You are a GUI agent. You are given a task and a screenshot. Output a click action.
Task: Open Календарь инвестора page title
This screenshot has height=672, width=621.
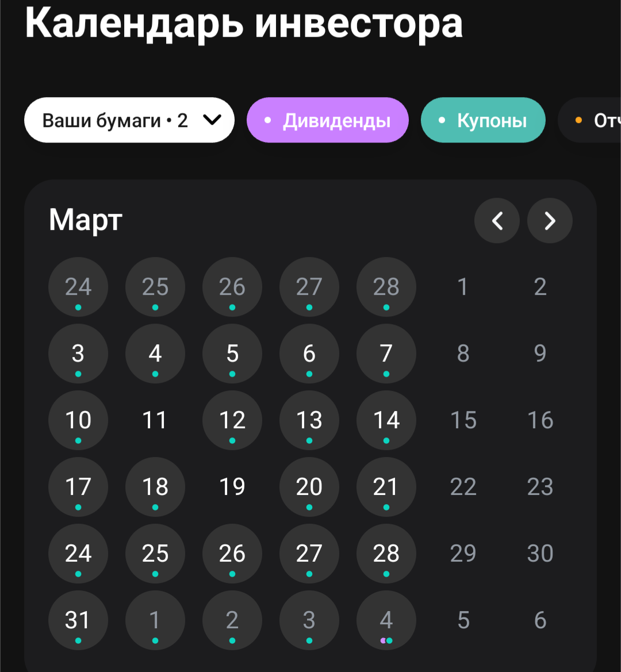point(244,24)
